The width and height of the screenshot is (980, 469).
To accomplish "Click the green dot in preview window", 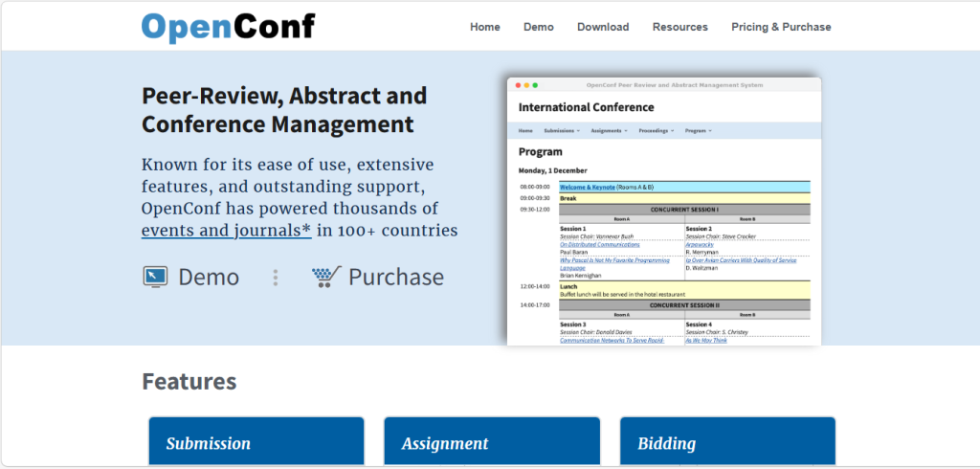I will (x=535, y=85).
